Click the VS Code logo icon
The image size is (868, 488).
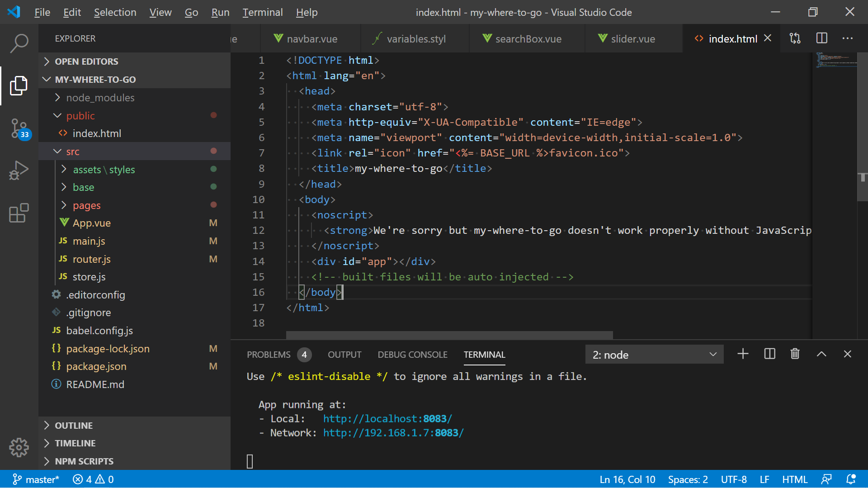coord(14,12)
